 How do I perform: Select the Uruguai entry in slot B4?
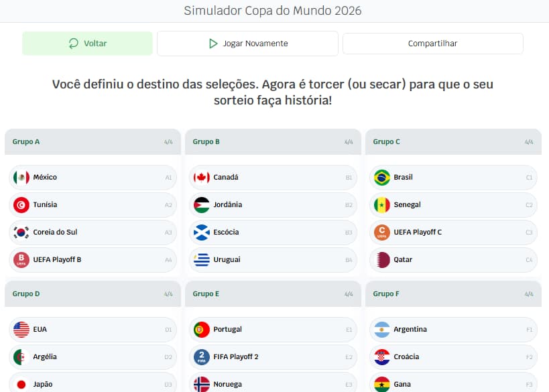point(272,259)
